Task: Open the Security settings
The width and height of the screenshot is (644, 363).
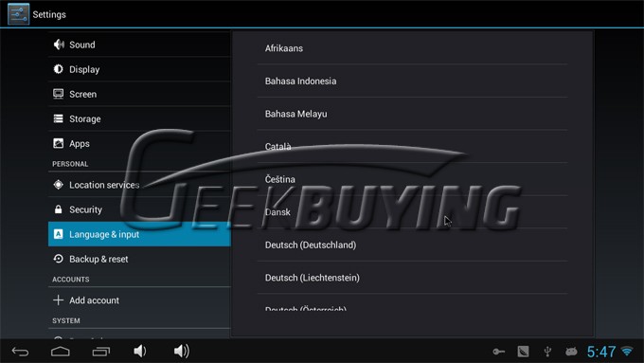Action: [139, 209]
